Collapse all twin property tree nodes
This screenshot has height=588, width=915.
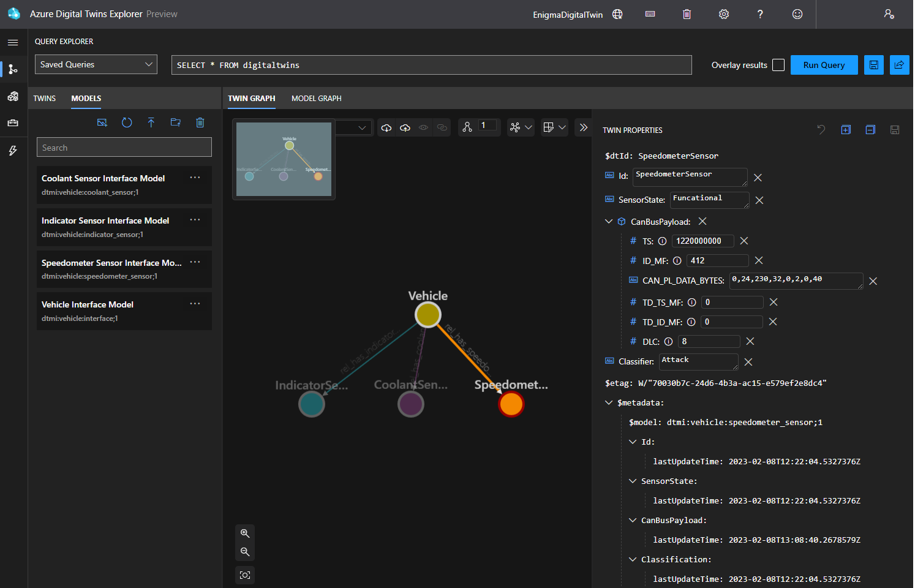click(x=870, y=130)
